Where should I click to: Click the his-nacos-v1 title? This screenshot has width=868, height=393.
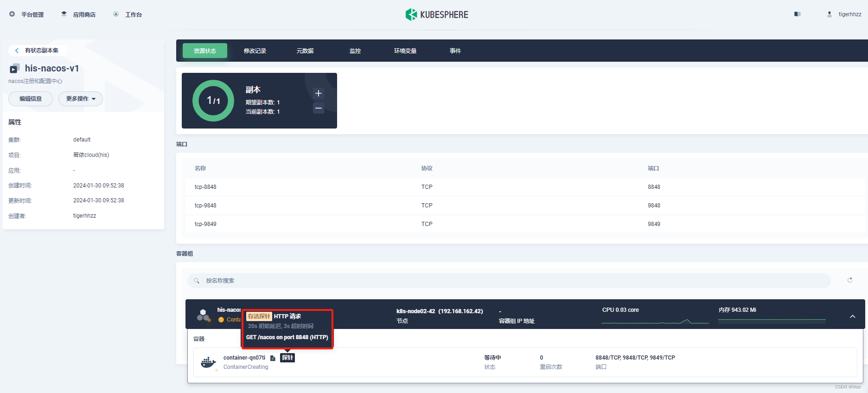point(52,68)
